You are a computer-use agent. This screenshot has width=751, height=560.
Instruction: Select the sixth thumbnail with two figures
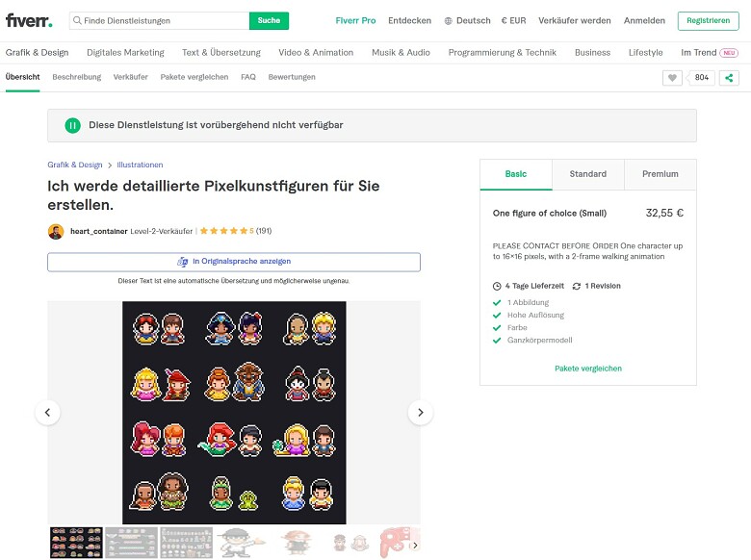pyautogui.click(x=350, y=543)
